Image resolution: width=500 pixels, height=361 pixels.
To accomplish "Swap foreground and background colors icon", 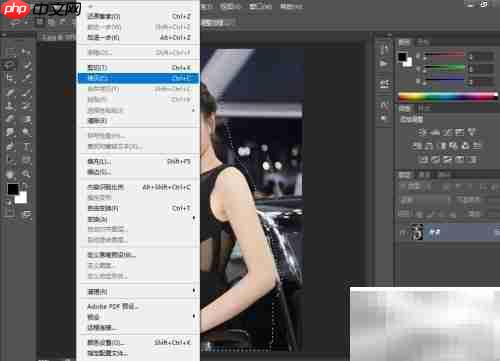I will point(25,186).
